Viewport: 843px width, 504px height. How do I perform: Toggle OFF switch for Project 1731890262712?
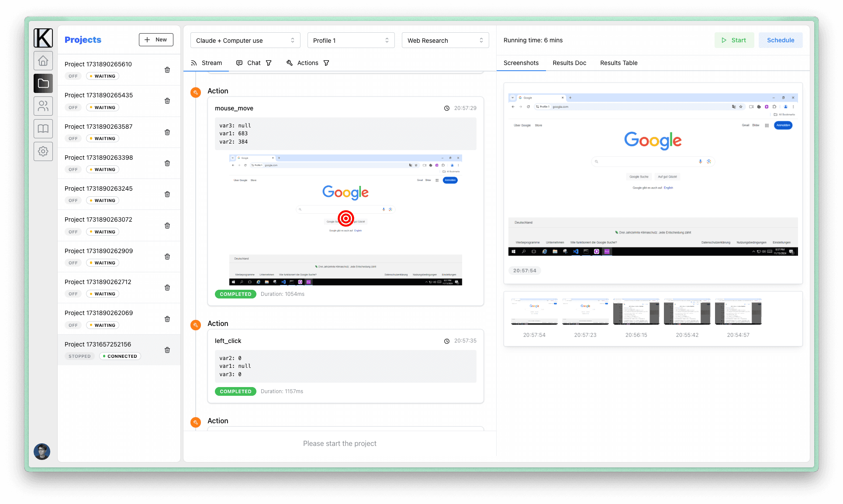(73, 294)
